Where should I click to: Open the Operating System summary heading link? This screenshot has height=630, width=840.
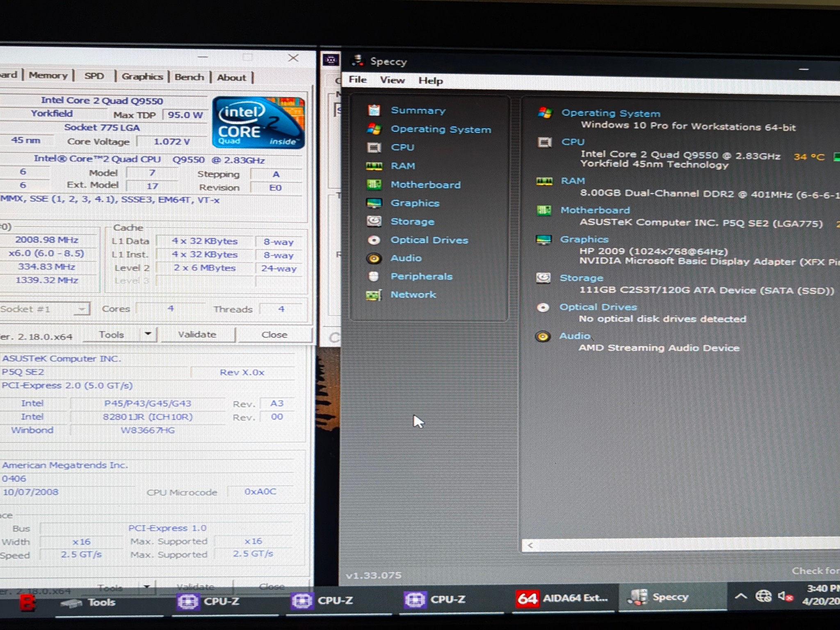[x=611, y=113]
